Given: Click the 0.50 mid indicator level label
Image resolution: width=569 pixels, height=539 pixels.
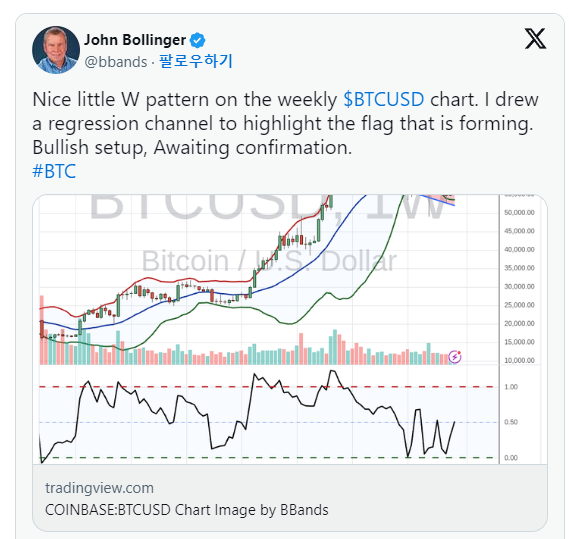Looking at the screenshot, I should pos(511,422).
